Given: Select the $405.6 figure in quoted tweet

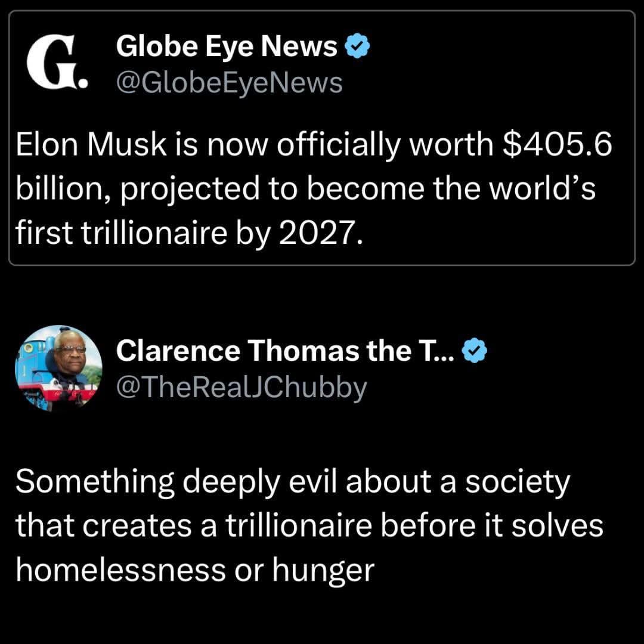Looking at the screenshot, I should (558, 144).
